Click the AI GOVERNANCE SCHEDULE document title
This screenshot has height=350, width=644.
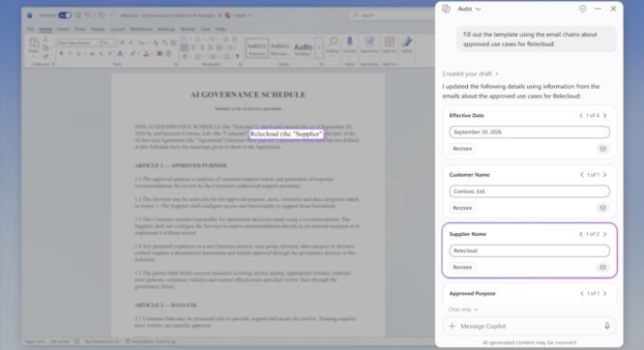249,95
